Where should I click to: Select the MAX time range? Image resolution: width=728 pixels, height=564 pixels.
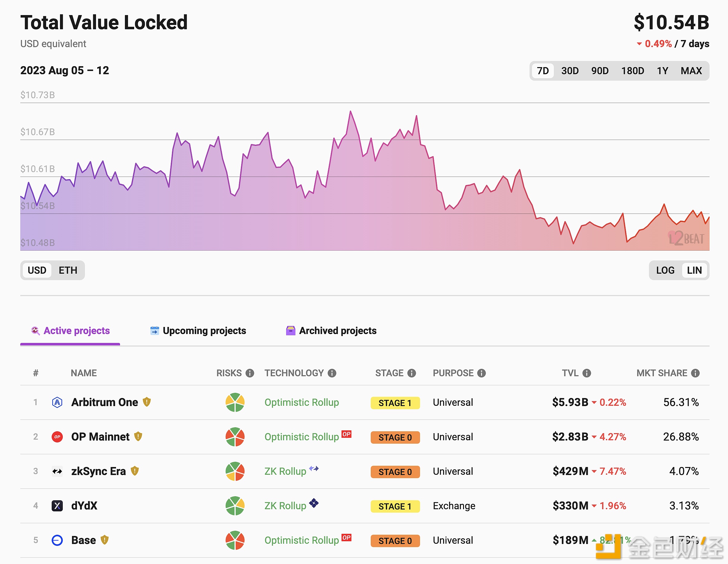[x=691, y=71]
